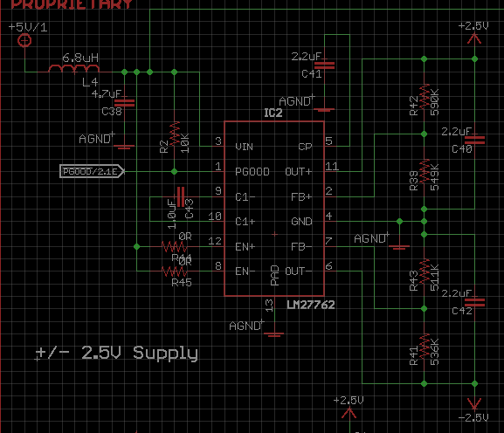Click the FB- pin label on IC2
Screen dimensions: 504x433
(301, 247)
